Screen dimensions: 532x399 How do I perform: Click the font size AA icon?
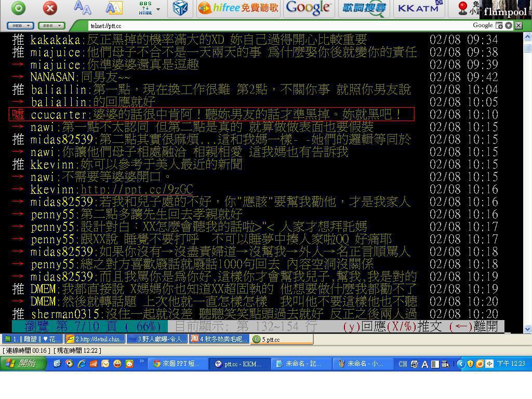click(x=83, y=7)
